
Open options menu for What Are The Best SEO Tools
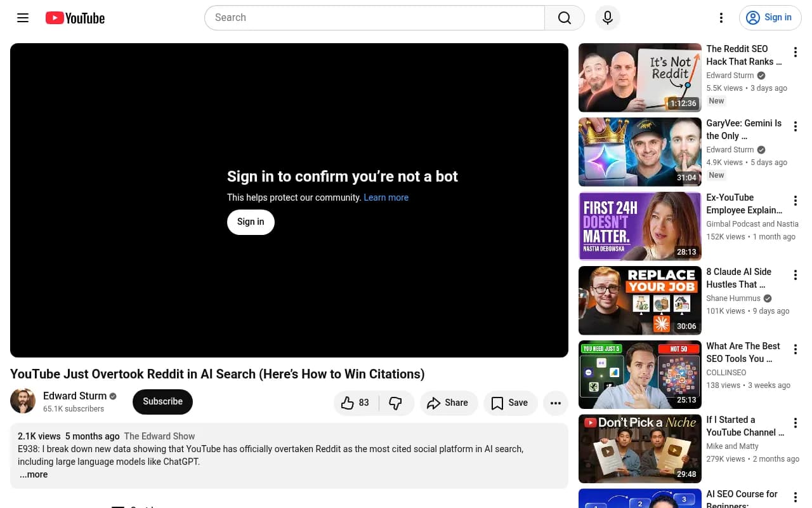(x=796, y=350)
